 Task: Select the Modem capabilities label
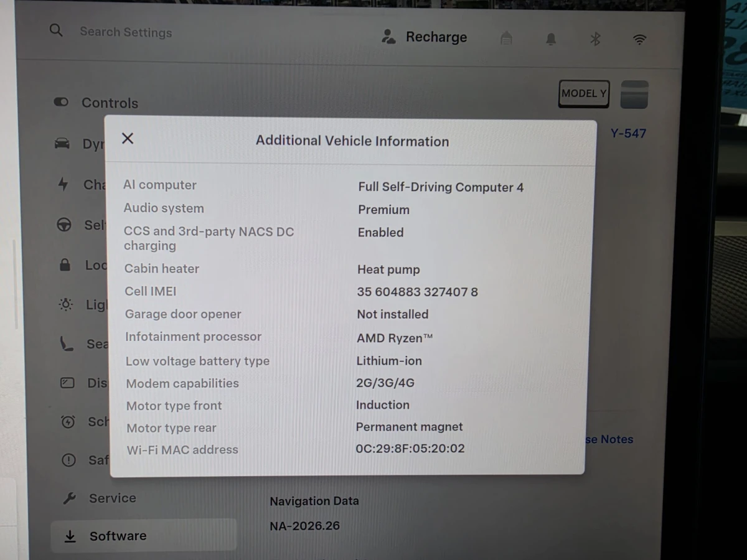point(182,383)
